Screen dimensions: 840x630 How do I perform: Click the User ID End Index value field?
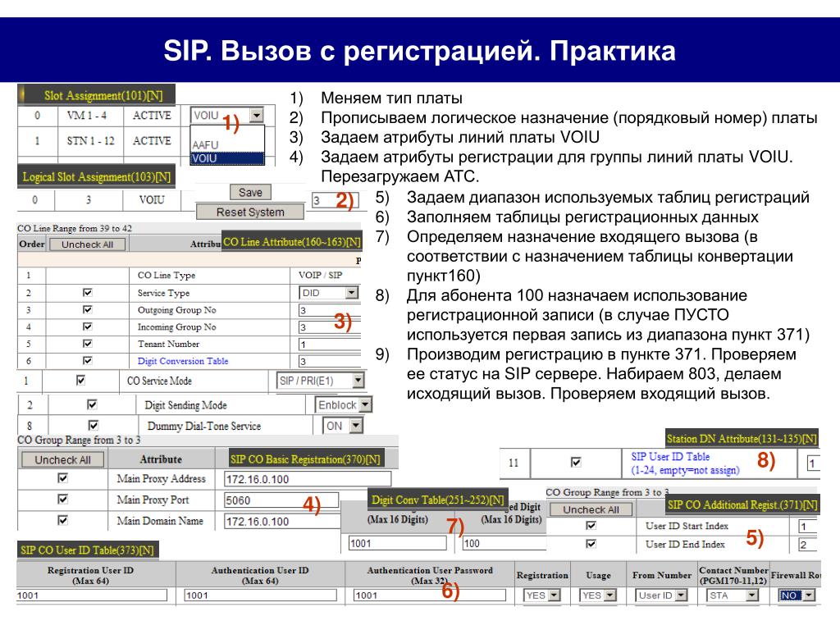tap(807, 545)
